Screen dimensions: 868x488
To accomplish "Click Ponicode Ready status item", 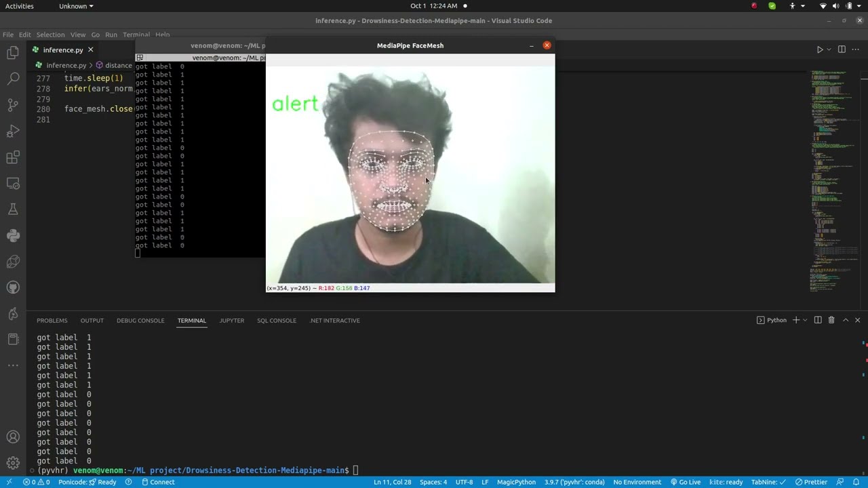I will tap(87, 482).
